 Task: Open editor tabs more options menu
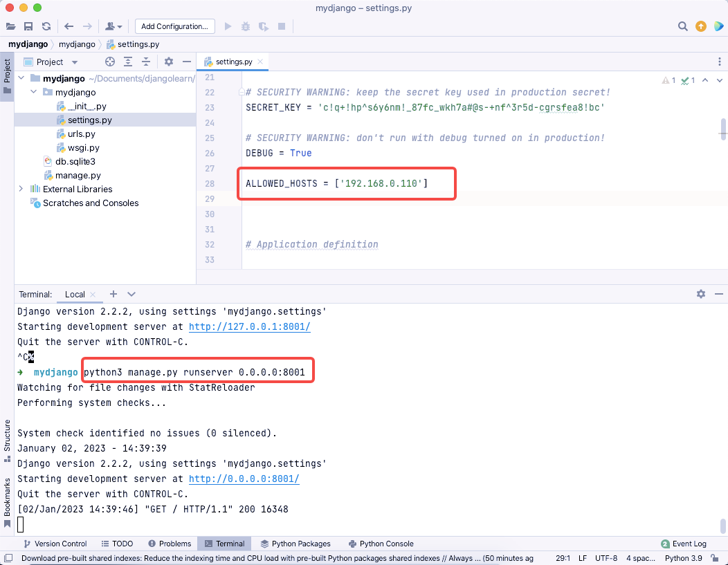[719, 62]
